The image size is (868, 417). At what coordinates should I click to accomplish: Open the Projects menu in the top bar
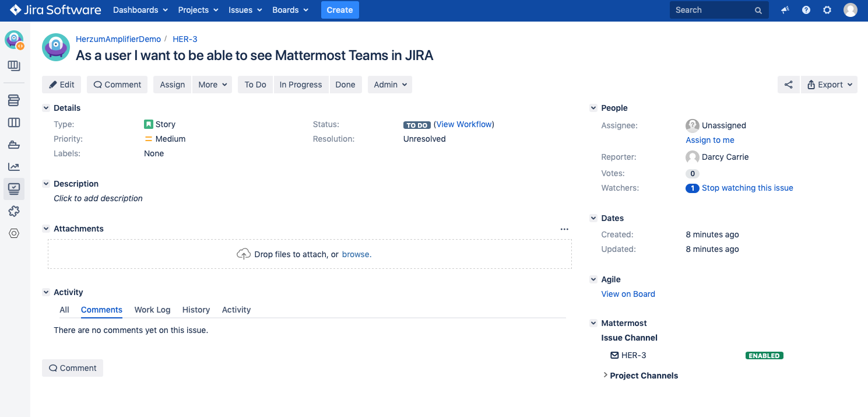coord(198,10)
